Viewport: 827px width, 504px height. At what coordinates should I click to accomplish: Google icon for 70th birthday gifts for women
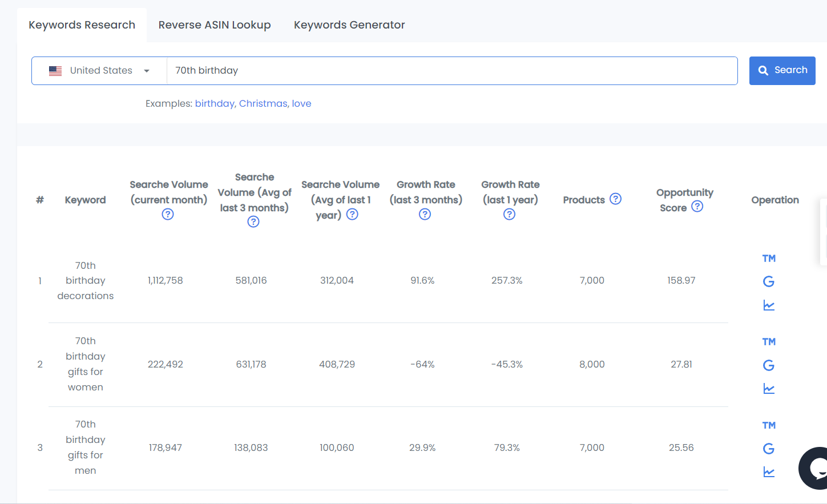(x=769, y=365)
